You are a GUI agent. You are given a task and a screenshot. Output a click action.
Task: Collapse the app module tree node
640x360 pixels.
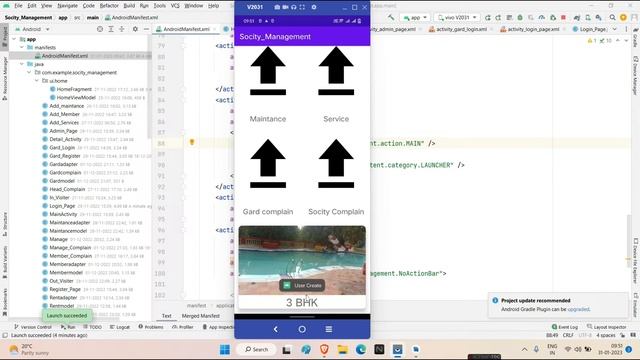coord(15,39)
